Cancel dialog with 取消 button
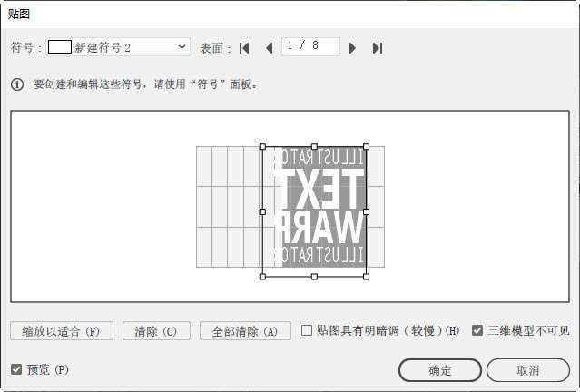 coord(528,370)
